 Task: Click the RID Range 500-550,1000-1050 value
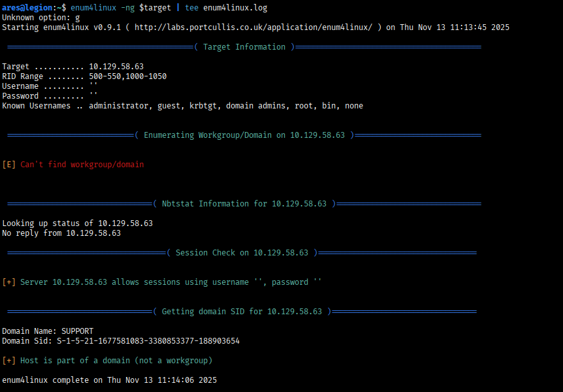[128, 76]
